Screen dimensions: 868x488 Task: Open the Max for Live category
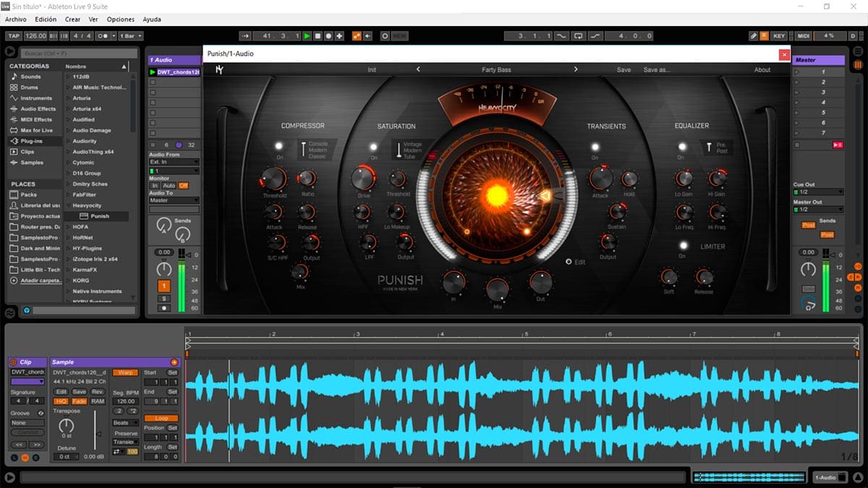36,131
